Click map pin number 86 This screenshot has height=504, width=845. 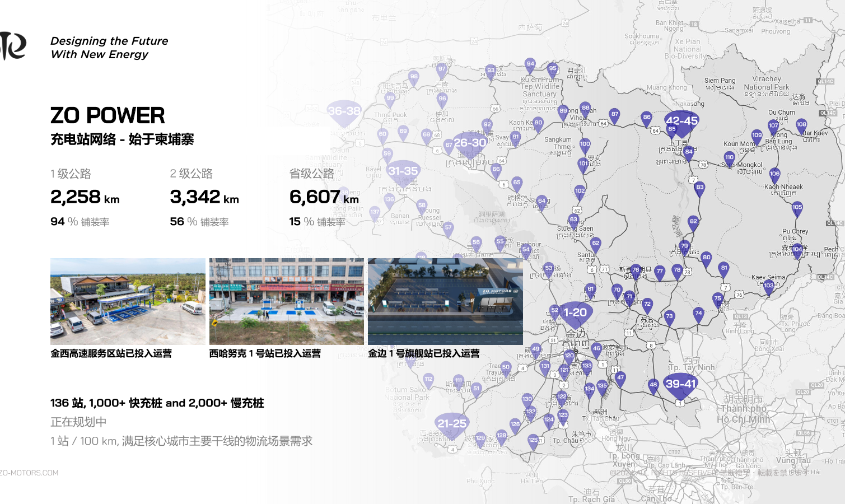click(x=647, y=119)
